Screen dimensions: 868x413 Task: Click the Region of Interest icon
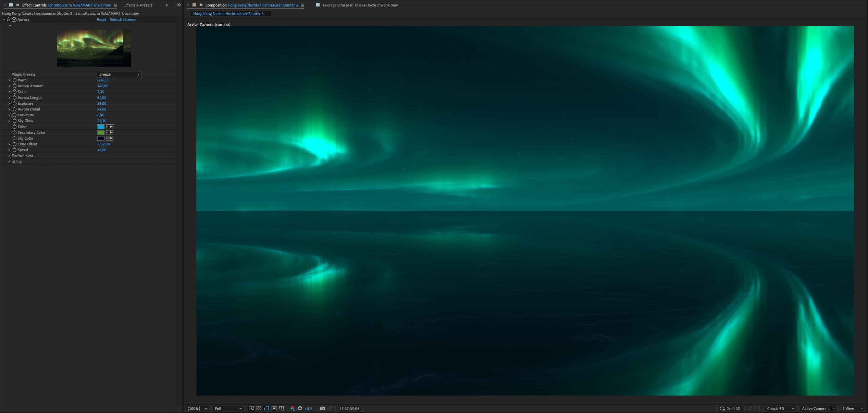274,408
